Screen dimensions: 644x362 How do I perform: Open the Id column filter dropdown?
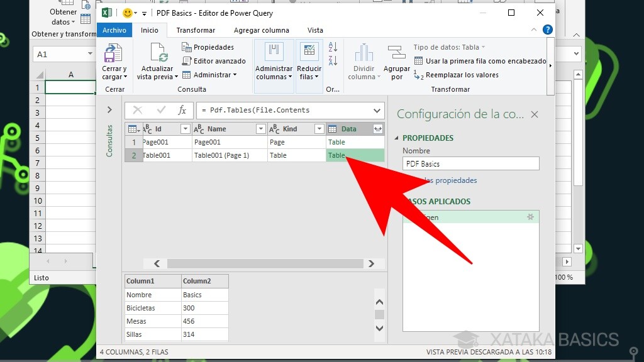[x=186, y=129]
